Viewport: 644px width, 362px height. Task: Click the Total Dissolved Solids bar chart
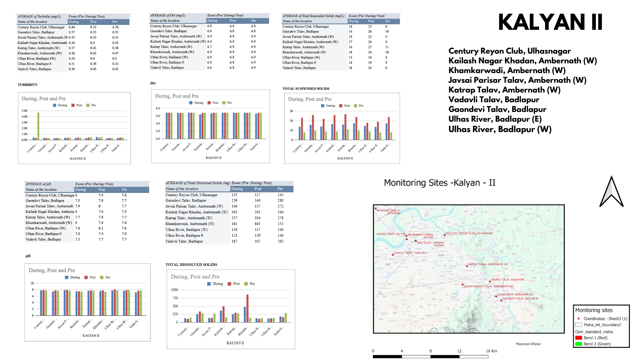tap(231, 309)
